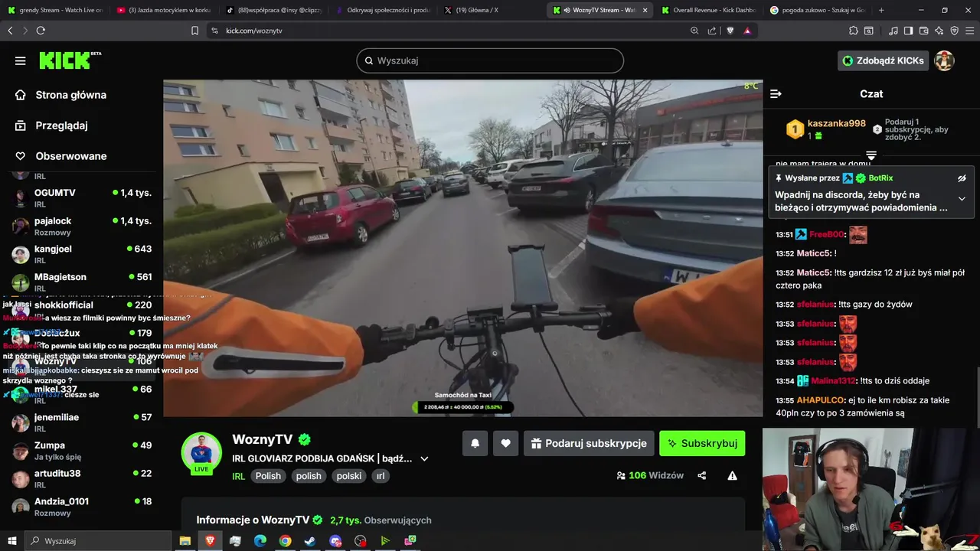
Task: Open pajalock channel in sidebar
Action: [x=81, y=226]
